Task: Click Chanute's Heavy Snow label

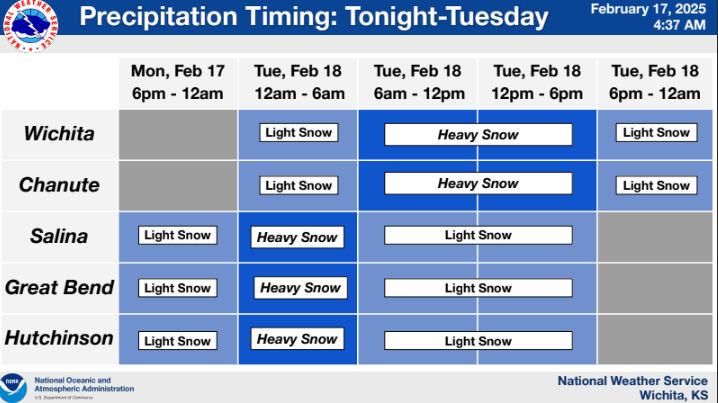Action: 478,184
